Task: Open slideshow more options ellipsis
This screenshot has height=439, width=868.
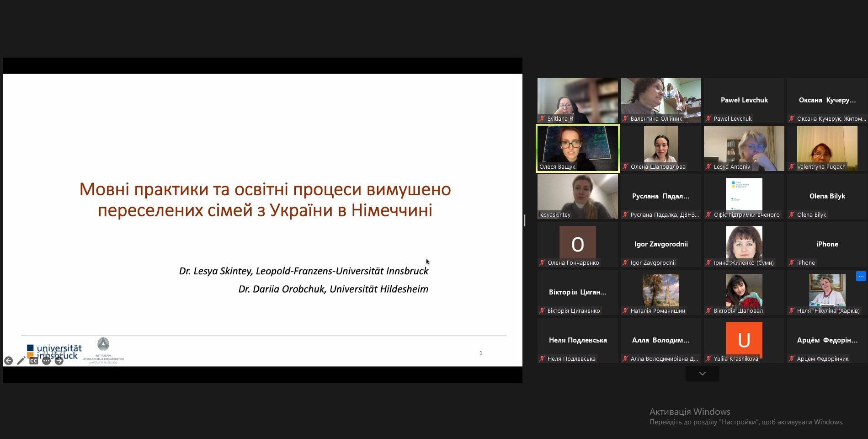Action: [46, 361]
